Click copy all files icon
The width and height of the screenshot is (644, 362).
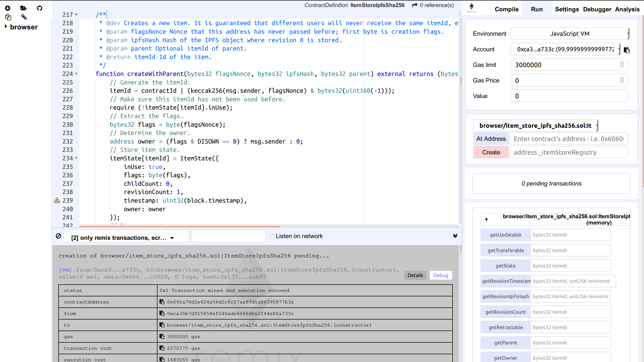8,17
